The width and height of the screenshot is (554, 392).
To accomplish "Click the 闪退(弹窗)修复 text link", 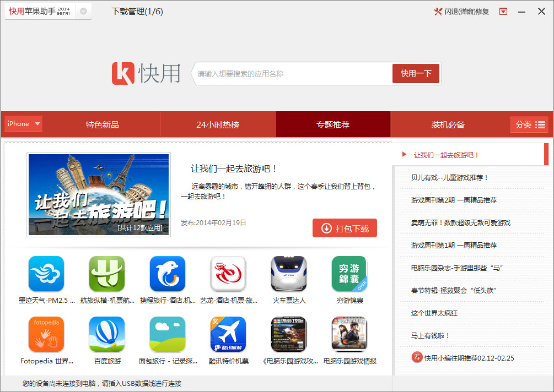I will (x=467, y=12).
